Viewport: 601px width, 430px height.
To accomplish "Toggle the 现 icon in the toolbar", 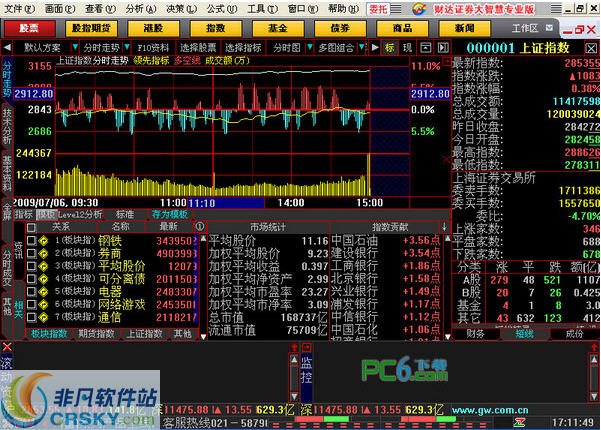I will 407,48.
